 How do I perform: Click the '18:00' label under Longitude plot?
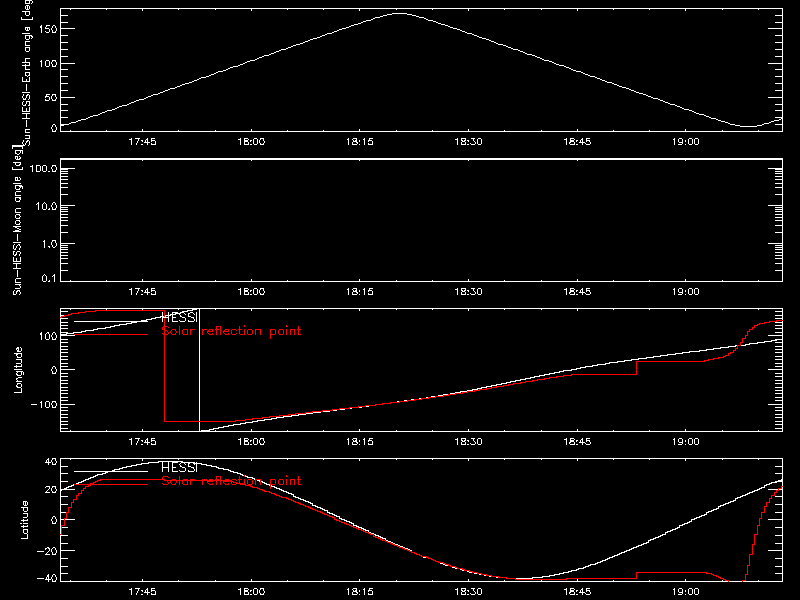pos(251,442)
